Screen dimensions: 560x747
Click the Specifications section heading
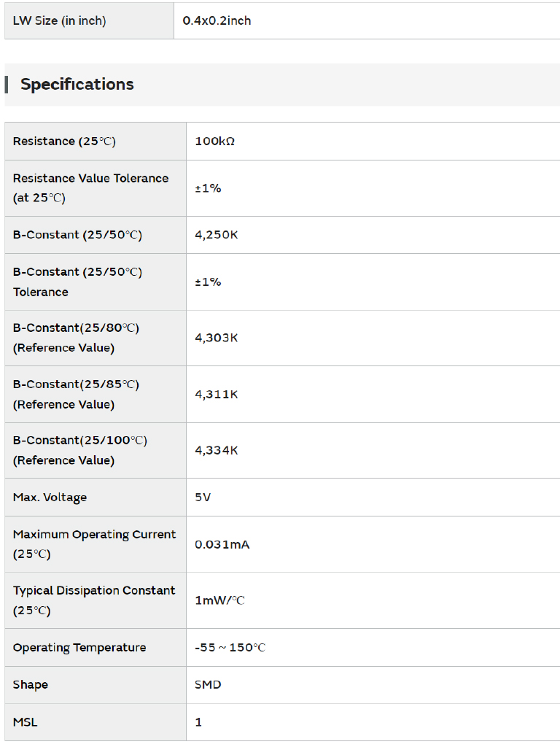coord(77,85)
